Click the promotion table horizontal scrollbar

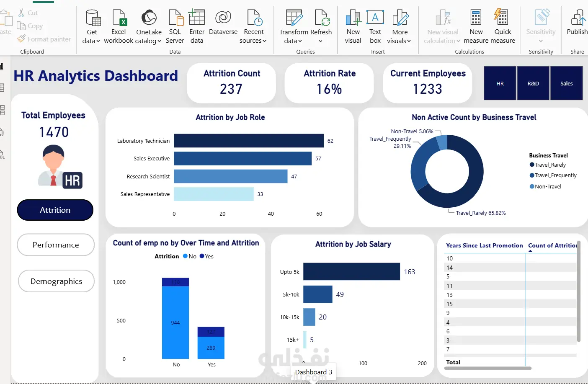point(487,369)
